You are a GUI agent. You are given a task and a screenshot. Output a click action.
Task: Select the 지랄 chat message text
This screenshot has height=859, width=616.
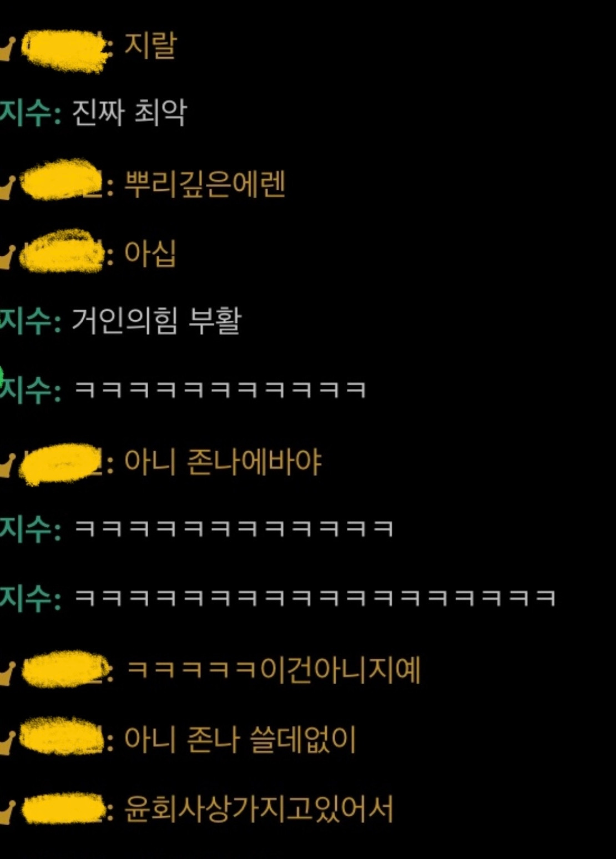(150, 45)
